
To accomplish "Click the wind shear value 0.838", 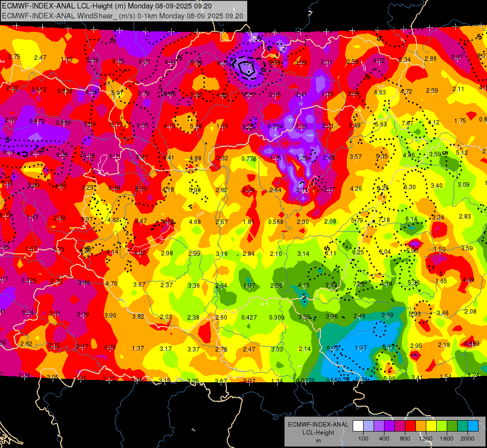I will click(65, 91).
